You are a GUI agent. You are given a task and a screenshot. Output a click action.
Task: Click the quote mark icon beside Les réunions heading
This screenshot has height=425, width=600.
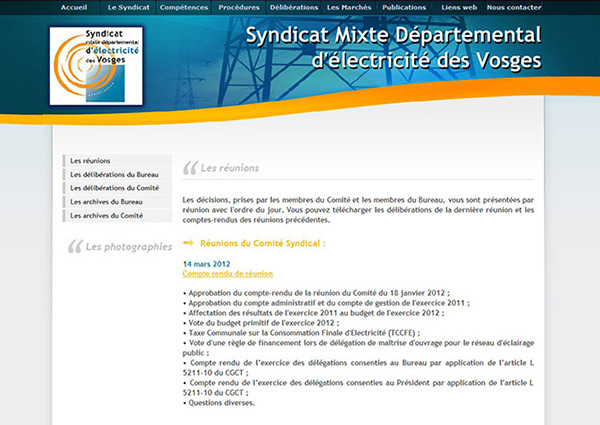(190, 168)
